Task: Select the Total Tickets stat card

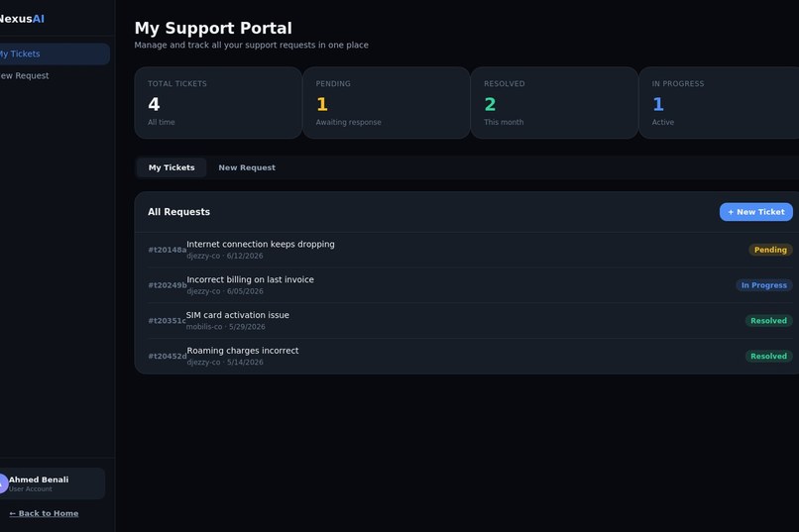Action: click(218, 103)
